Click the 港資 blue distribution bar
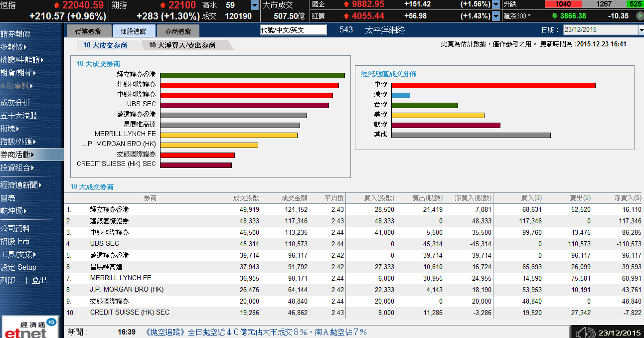This screenshot has height=338, width=644. (401, 95)
